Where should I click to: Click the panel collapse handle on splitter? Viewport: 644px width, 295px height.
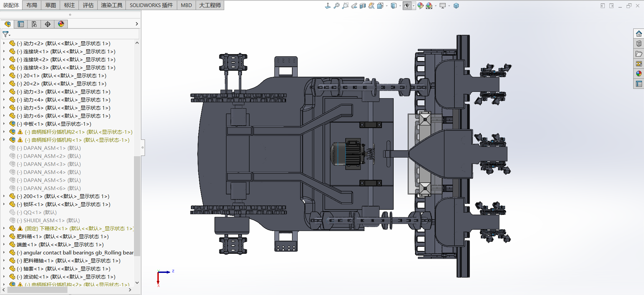pos(143,147)
